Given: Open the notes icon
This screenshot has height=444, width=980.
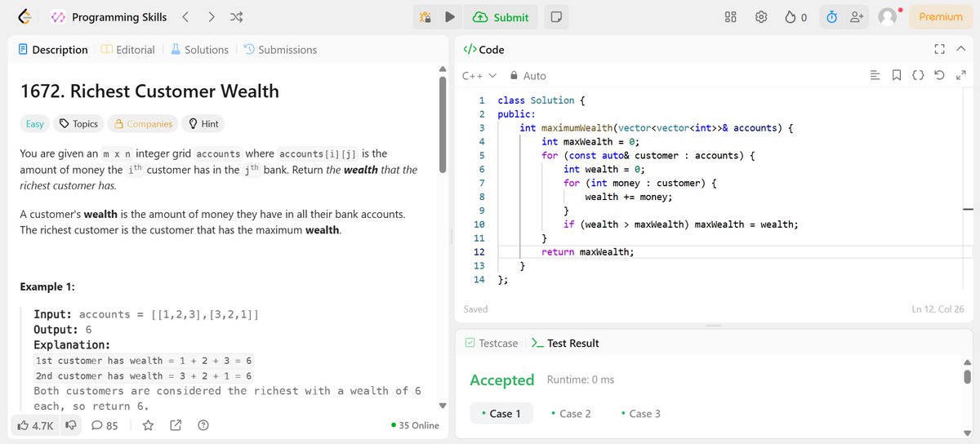Looking at the screenshot, I should pos(555,17).
